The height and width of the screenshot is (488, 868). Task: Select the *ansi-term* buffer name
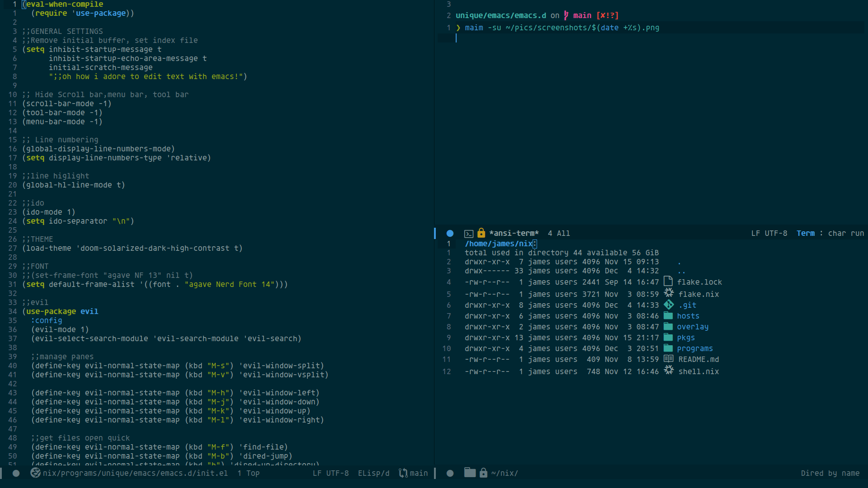(514, 233)
